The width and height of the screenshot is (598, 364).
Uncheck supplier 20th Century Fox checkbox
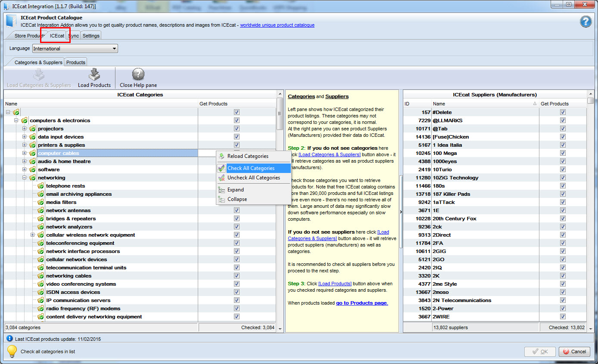click(563, 219)
